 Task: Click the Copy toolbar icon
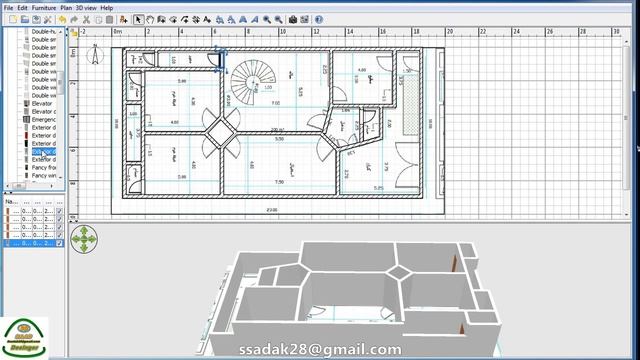click(x=98, y=20)
